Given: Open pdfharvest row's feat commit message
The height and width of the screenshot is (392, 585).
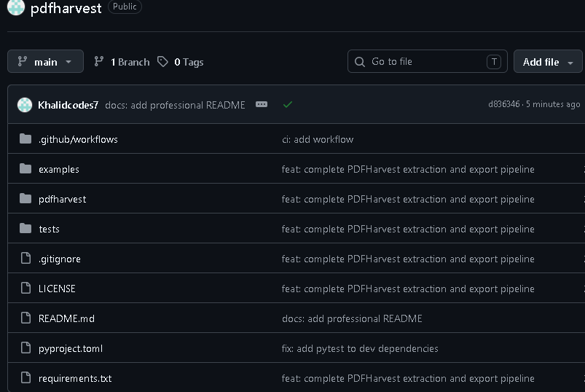Looking at the screenshot, I should (x=408, y=199).
